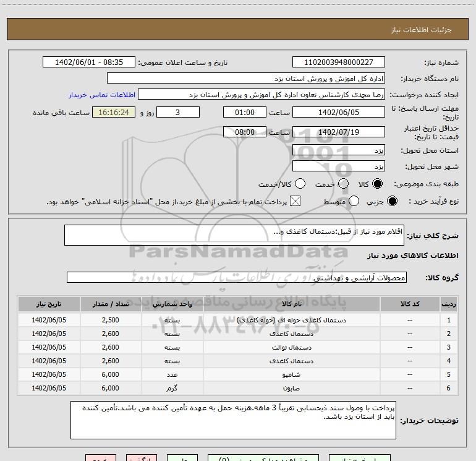This screenshot has height=461, width=476.
Task: Click the request creator field رضا مجدی
Action: tap(261, 95)
